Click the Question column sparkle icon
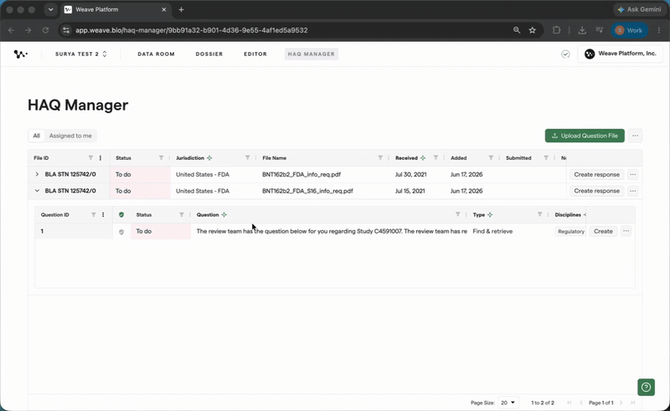 (224, 214)
